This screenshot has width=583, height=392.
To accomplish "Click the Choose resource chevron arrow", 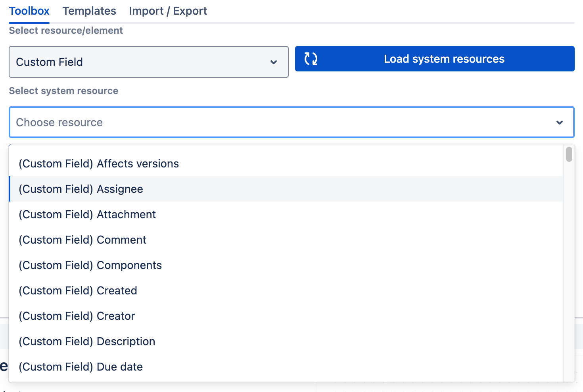I will pos(559,123).
